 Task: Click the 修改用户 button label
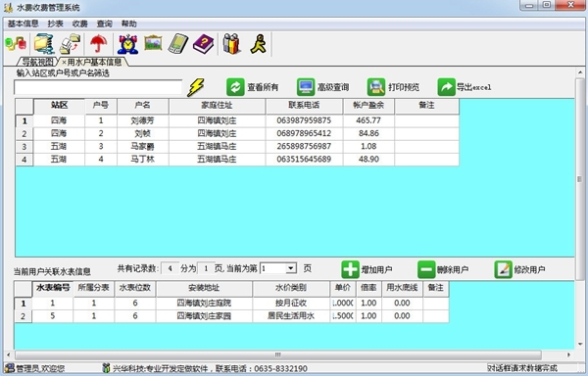(529, 269)
